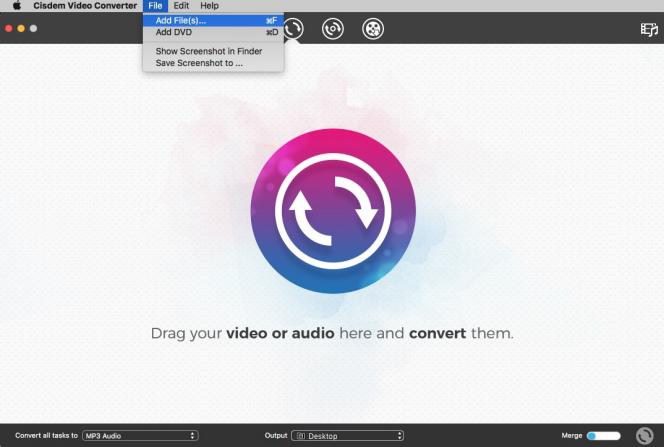Open the MP3 Audio format dropdown

(140, 436)
